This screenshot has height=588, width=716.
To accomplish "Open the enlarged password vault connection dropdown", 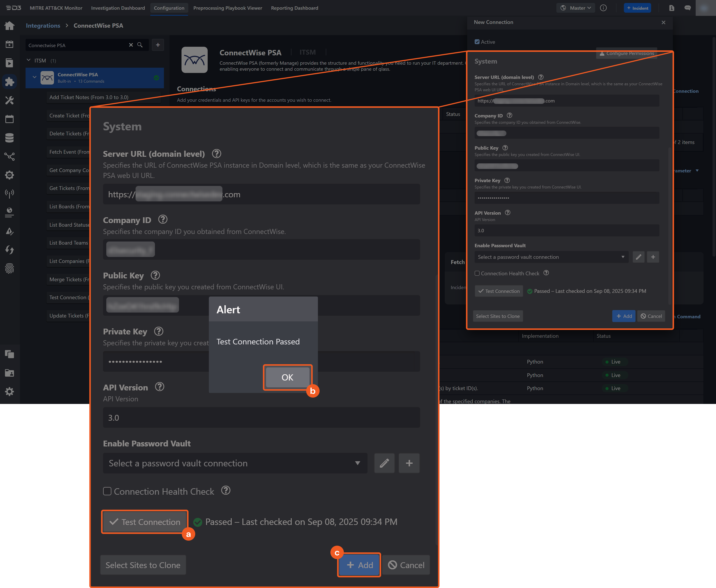I will (235, 463).
